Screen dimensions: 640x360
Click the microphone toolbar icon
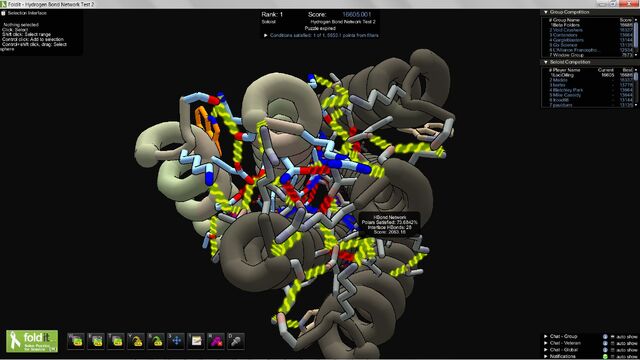pyautogui.click(x=236, y=341)
